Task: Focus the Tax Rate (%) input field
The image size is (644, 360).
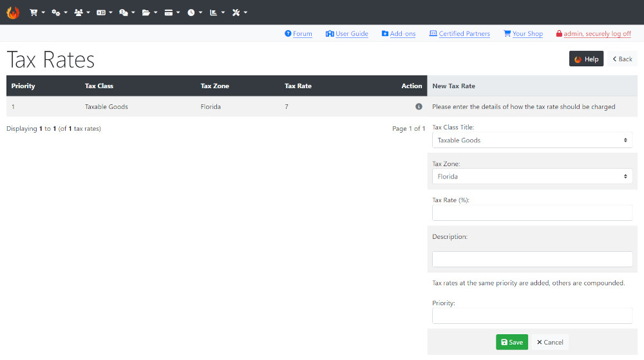Action: (x=532, y=213)
